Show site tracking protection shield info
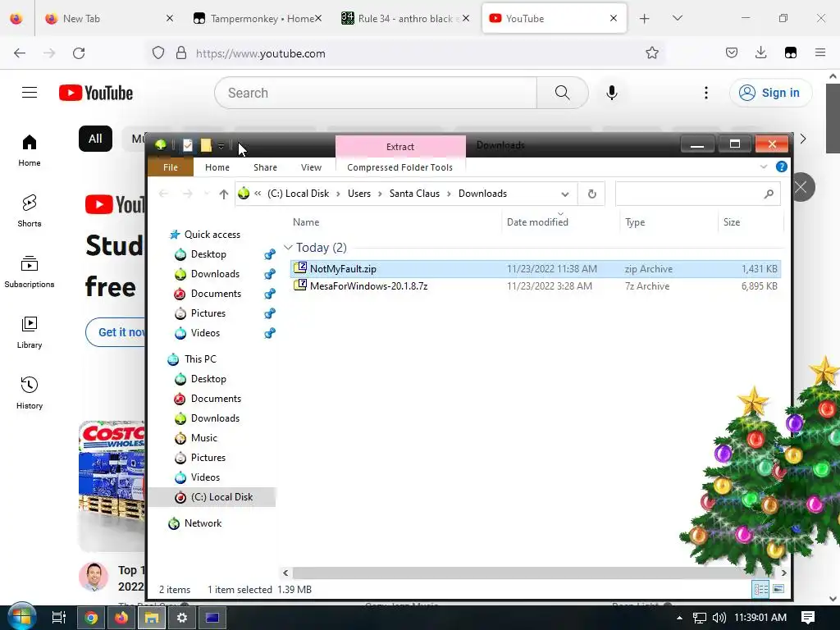 click(x=158, y=53)
